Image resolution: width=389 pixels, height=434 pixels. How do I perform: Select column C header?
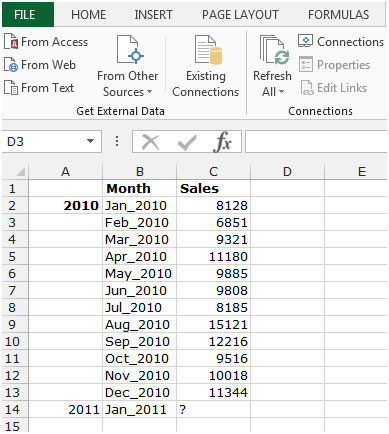point(213,172)
